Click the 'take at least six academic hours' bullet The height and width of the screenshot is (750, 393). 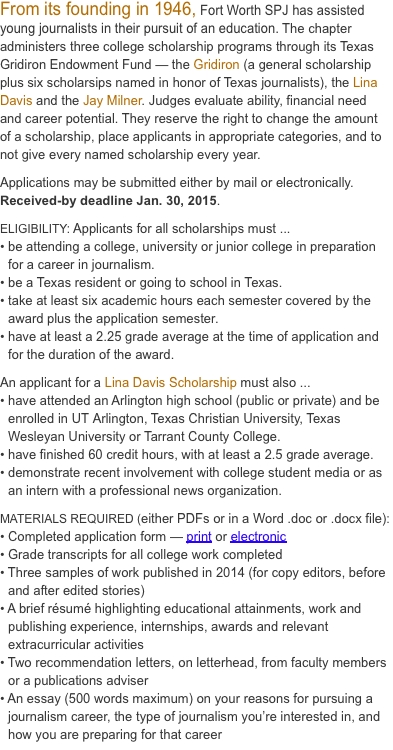(x=186, y=309)
